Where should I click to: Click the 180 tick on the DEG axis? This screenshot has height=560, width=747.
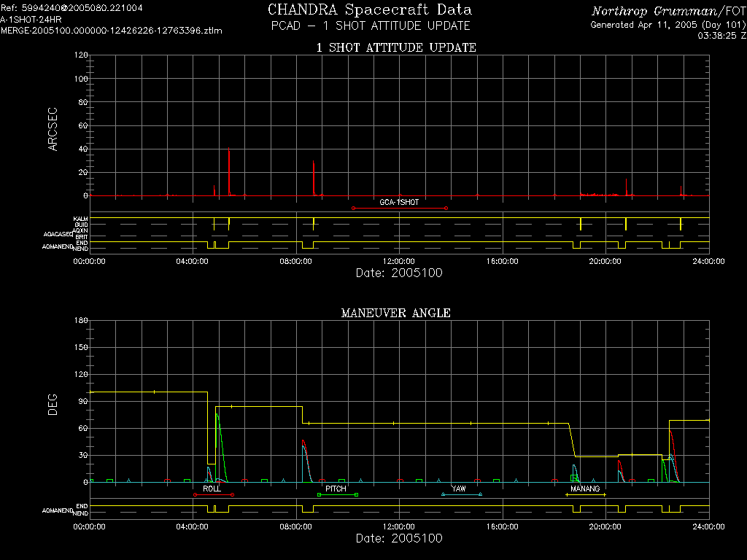point(80,321)
